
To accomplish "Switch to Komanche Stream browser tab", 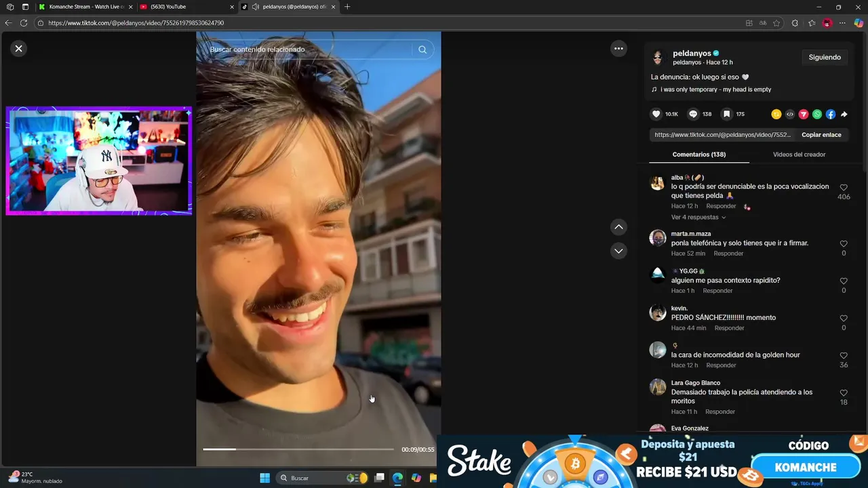I will [x=85, y=7].
